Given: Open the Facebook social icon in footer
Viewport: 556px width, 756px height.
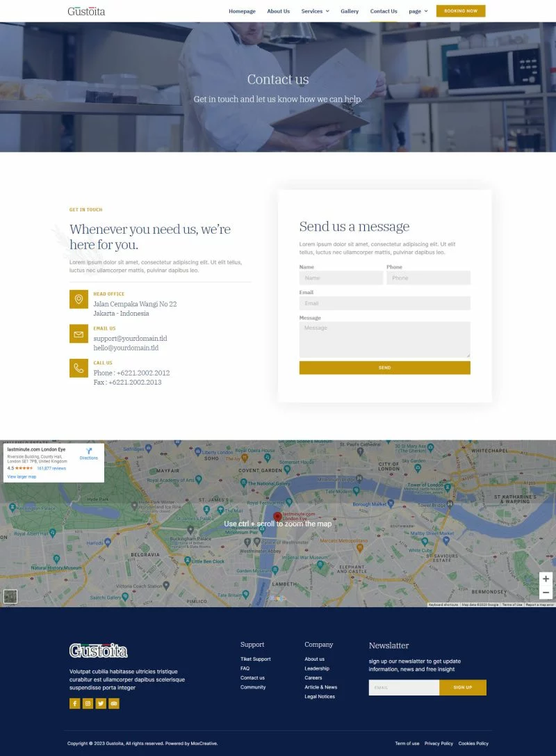Looking at the screenshot, I should (75, 703).
